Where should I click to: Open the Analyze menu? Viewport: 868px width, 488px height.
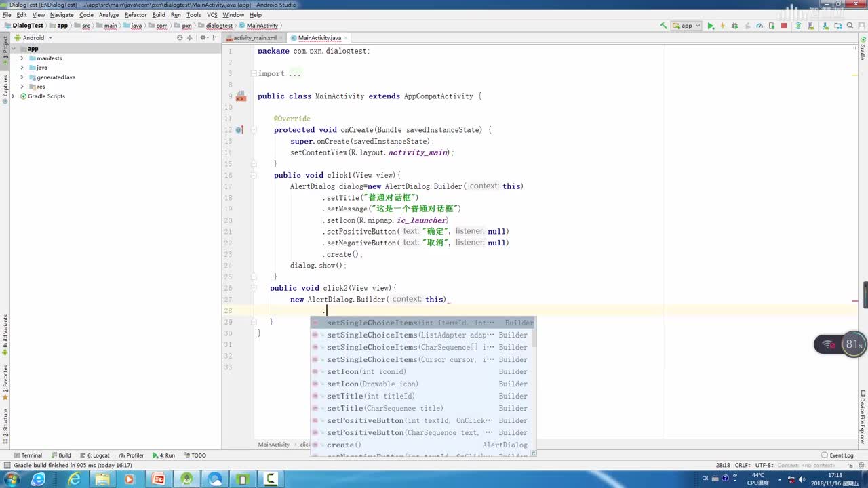pyautogui.click(x=108, y=15)
